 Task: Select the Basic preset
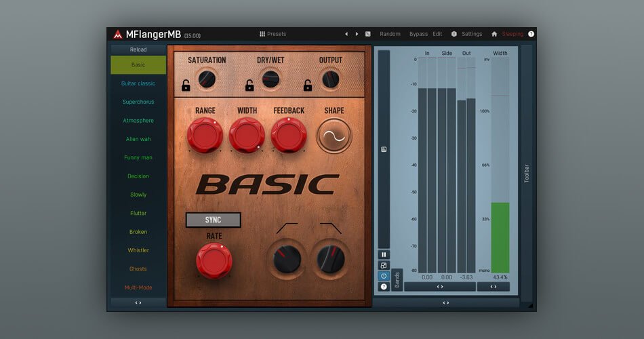coord(138,65)
